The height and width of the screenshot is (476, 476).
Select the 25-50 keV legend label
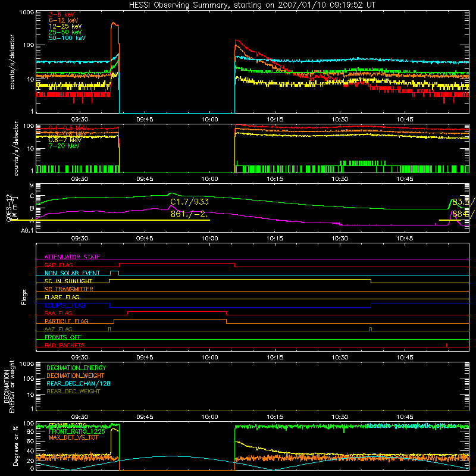tap(65, 32)
